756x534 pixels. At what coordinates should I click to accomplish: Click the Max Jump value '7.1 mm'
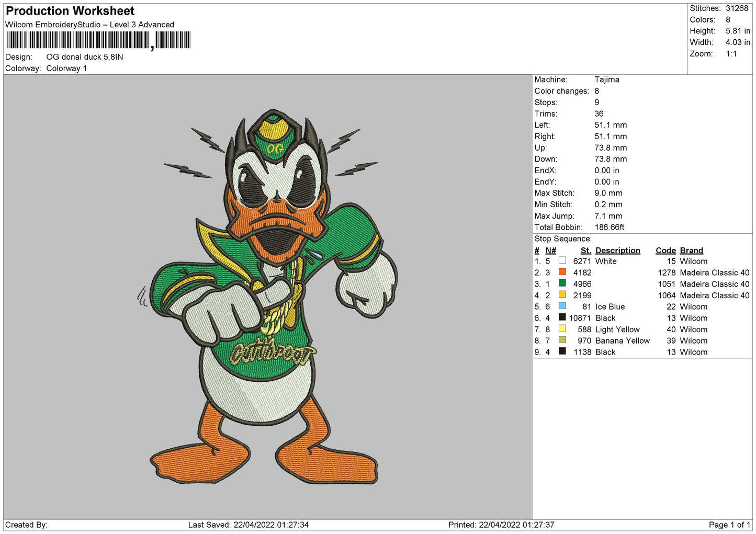(x=608, y=216)
